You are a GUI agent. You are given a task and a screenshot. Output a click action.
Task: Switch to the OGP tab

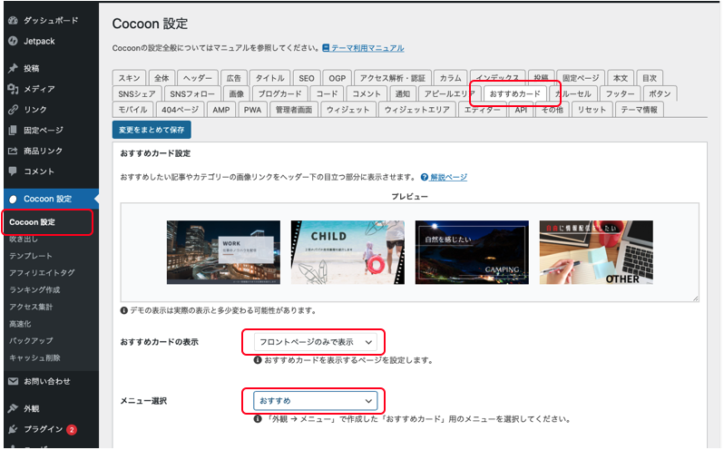click(337, 78)
